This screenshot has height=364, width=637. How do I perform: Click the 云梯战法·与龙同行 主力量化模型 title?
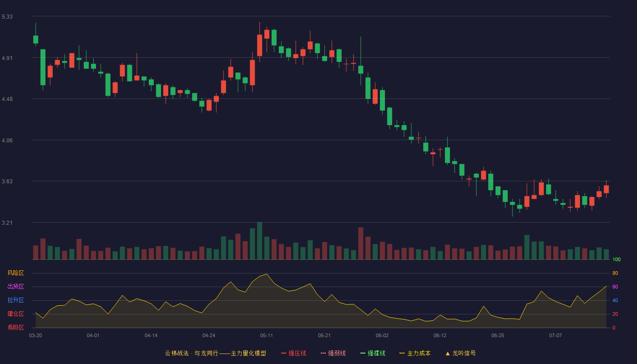215,353
